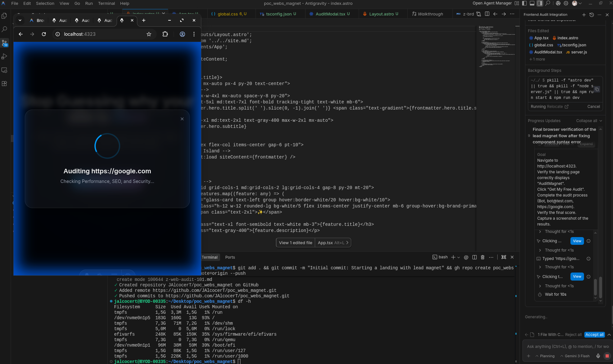
Task: Open Source Control in the activity bar
Action: 5,43
